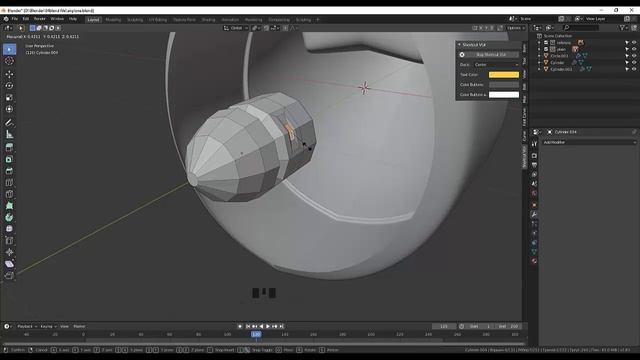
Task: Open the Global transform orientation dropdown
Action: click(236, 28)
